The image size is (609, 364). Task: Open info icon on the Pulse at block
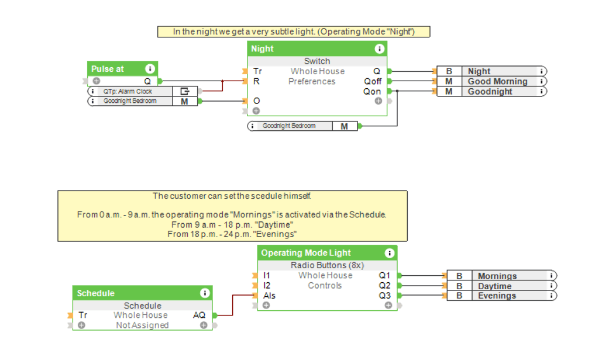point(150,69)
